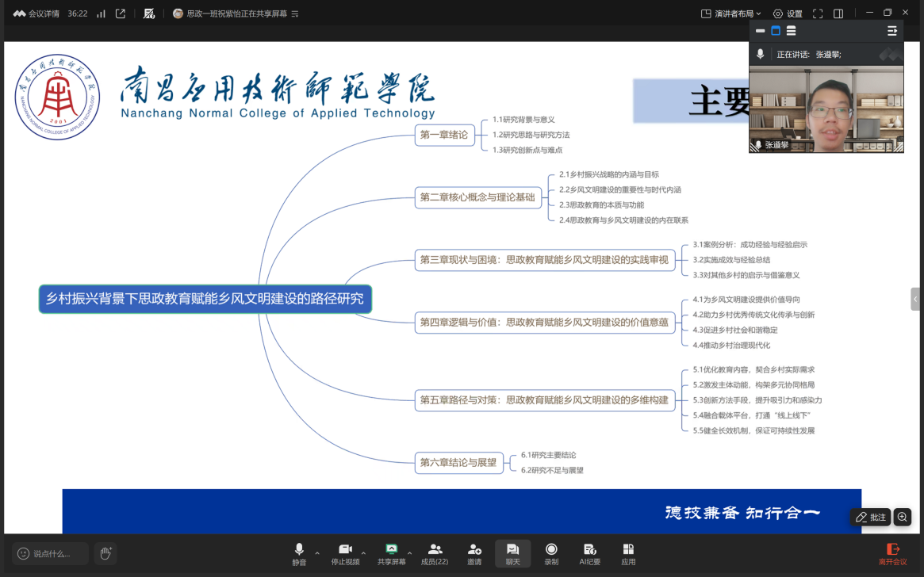Image resolution: width=924 pixels, height=577 pixels.
Task: Start recording with 录制 button
Action: (551, 553)
